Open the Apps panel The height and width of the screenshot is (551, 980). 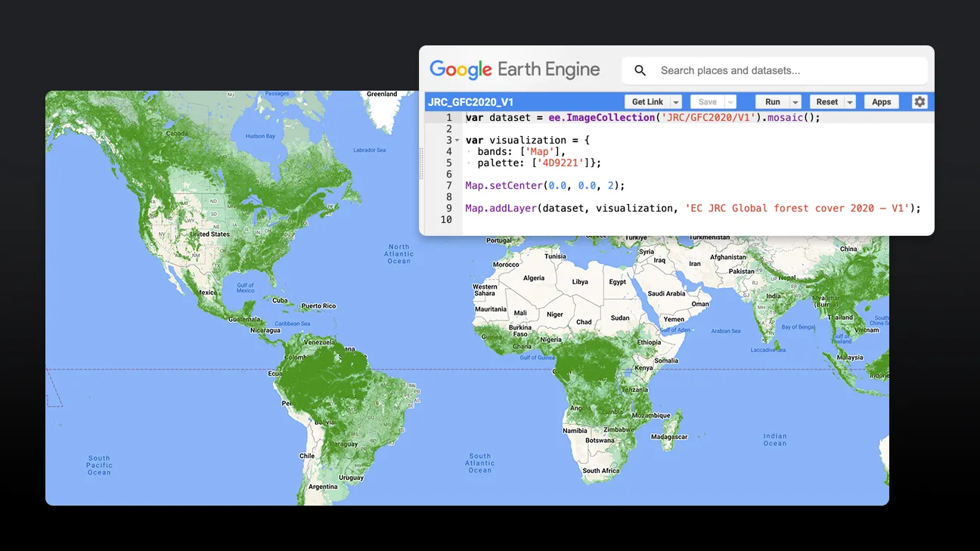(x=881, y=101)
